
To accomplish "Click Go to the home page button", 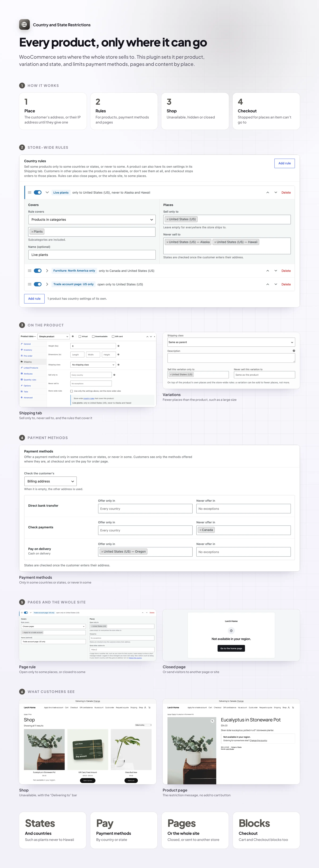I will tap(231, 648).
